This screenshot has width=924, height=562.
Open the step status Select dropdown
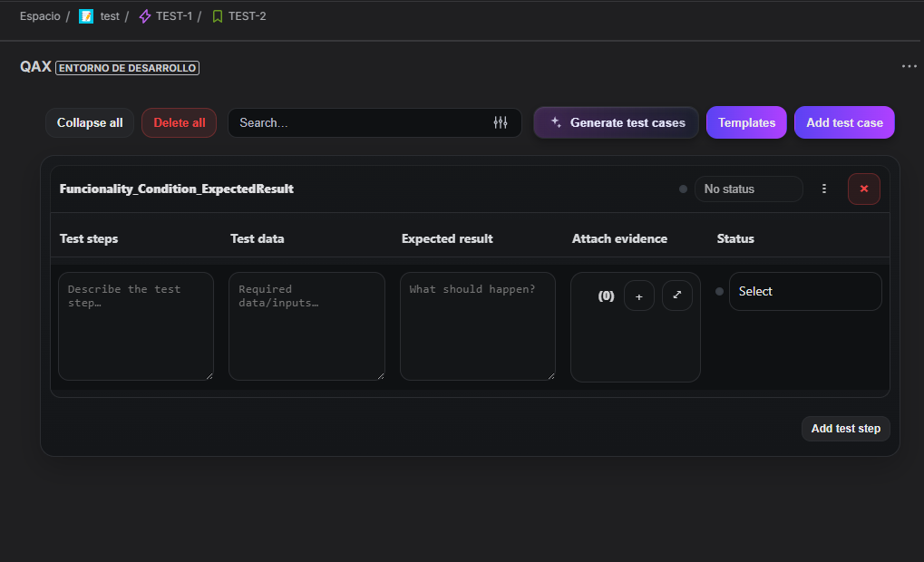click(805, 291)
